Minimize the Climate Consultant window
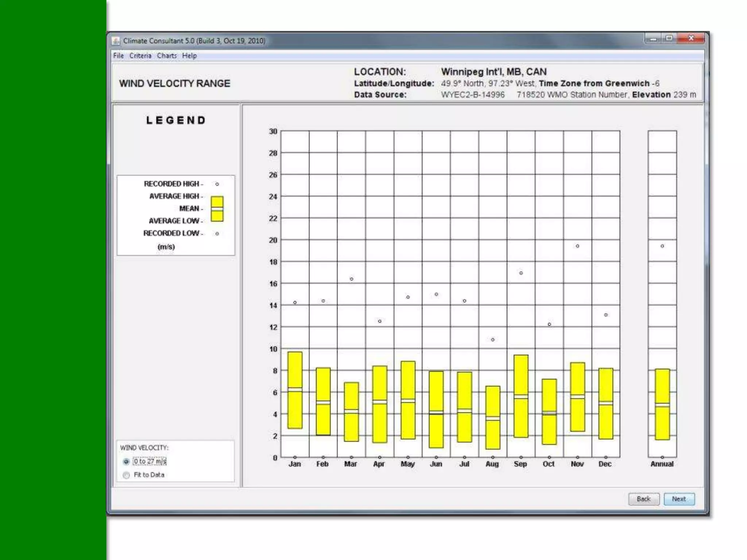The image size is (747, 560). pos(653,39)
